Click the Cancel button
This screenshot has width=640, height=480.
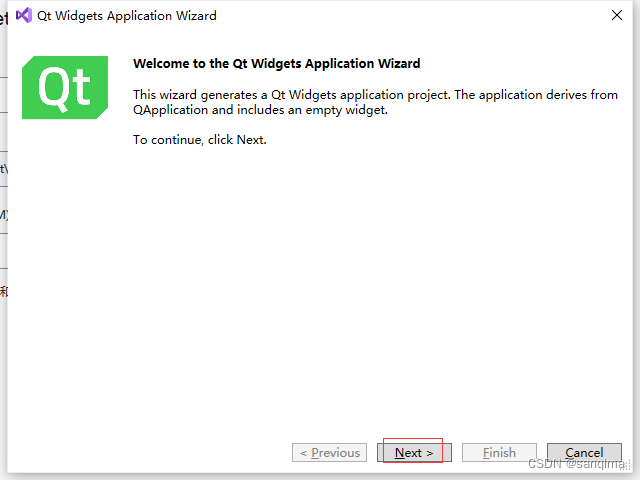(x=584, y=453)
